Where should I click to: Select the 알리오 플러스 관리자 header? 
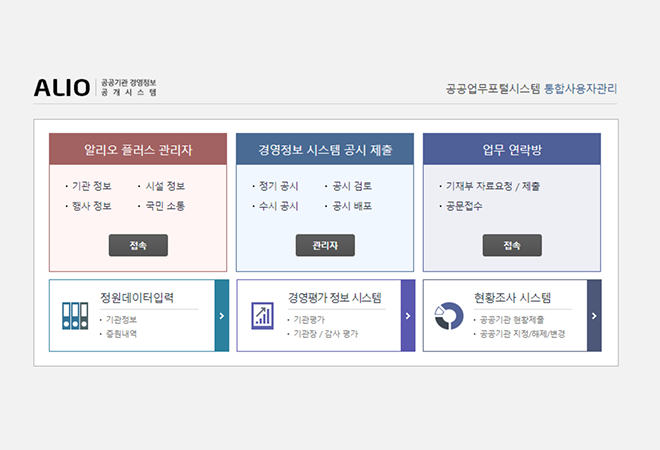(138, 150)
